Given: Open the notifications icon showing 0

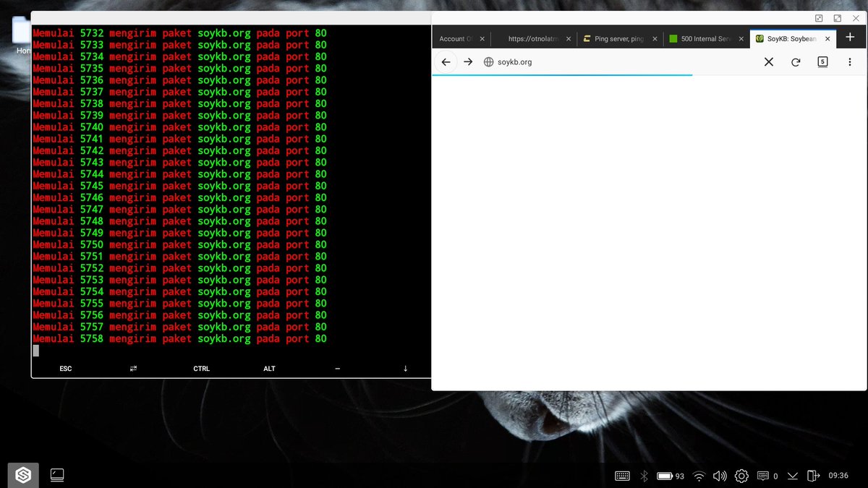Looking at the screenshot, I should [767, 476].
